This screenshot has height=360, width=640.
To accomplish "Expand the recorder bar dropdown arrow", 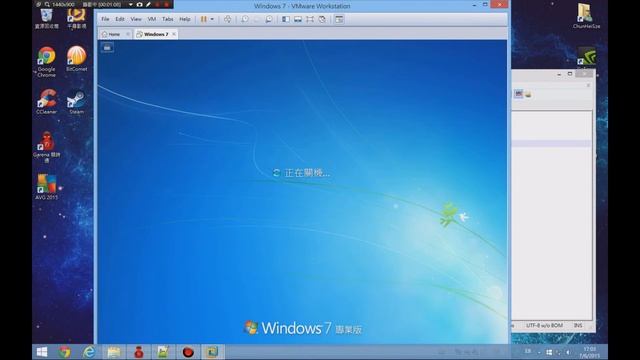I will 131,4.
